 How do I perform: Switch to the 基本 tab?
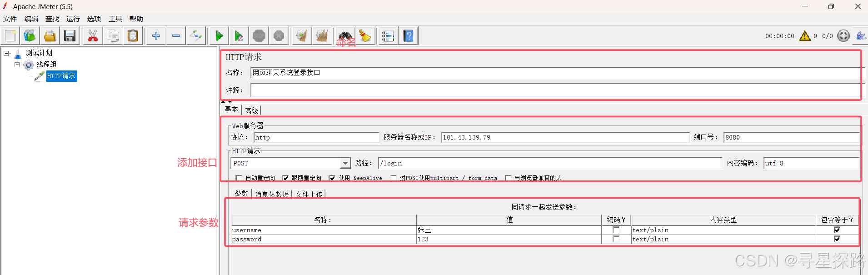[231, 110]
